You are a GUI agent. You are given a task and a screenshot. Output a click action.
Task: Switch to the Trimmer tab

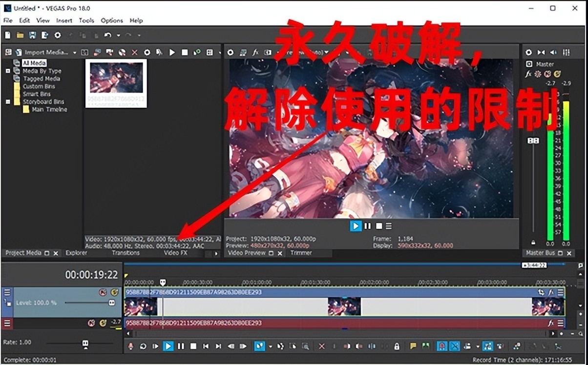pos(301,253)
